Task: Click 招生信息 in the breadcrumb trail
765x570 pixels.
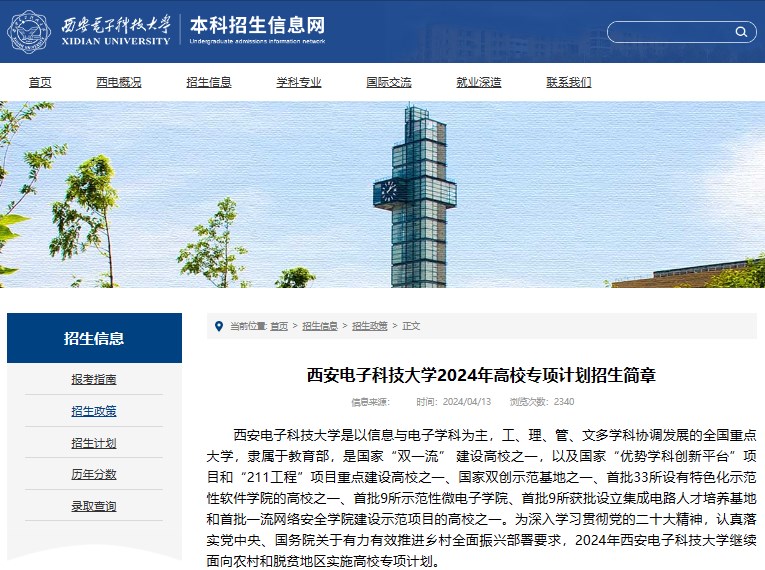Action: [x=320, y=326]
